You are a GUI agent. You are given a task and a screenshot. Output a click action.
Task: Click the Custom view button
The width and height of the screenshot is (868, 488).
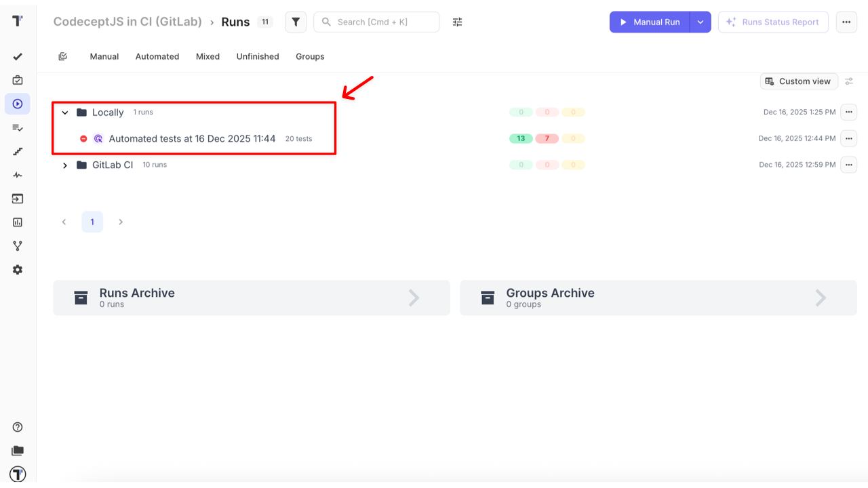[798, 81]
